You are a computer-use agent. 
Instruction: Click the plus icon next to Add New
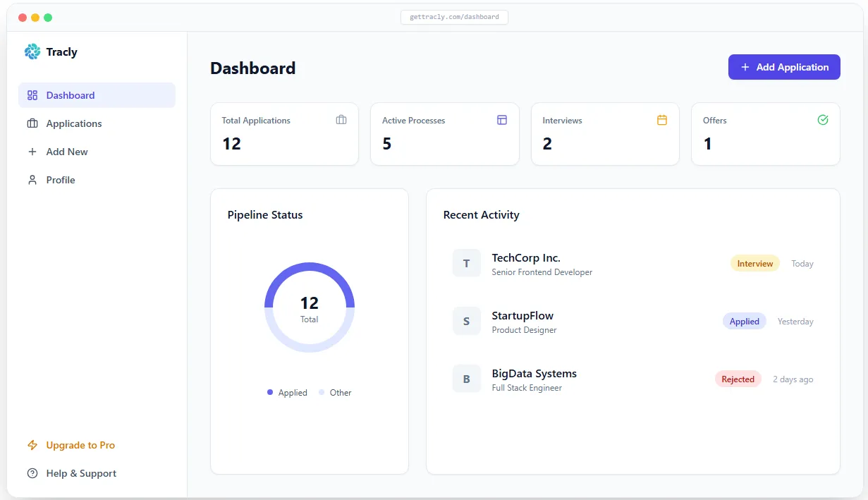(32, 152)
